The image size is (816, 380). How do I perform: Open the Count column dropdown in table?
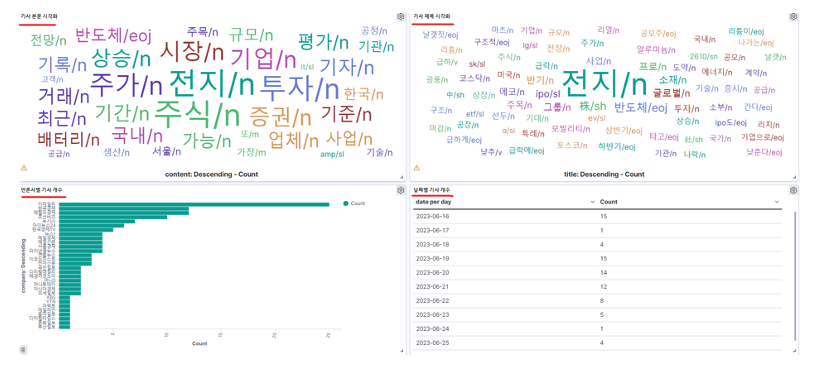[777, 201]
